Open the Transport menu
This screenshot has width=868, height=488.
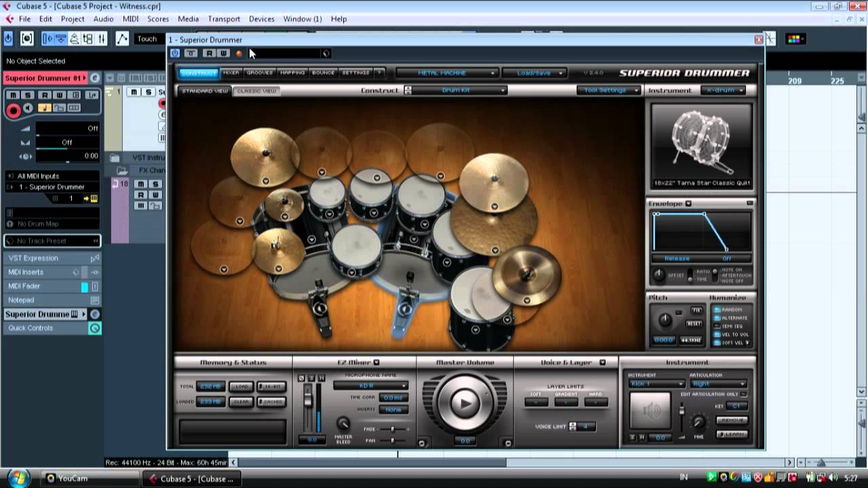pos(224,19)
